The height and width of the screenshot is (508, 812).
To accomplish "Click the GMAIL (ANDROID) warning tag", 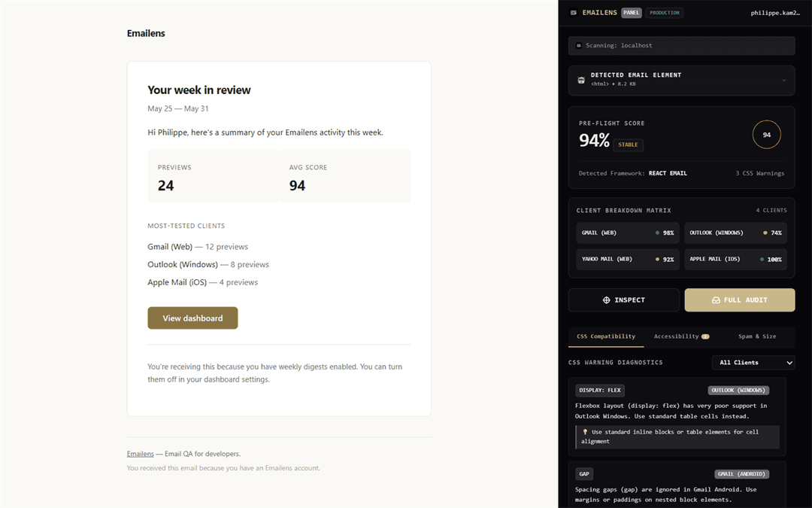I will (x=741, y=474).
